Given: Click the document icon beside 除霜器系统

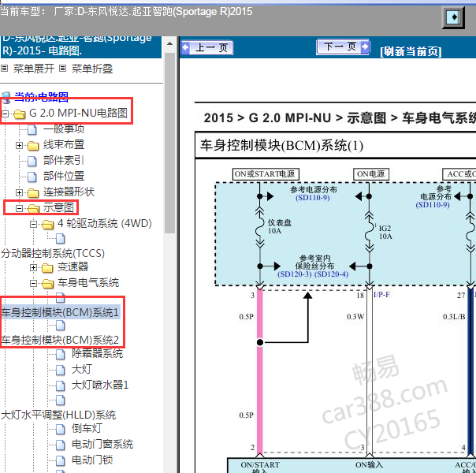Looking at the screenshot, I should (61, 354).
